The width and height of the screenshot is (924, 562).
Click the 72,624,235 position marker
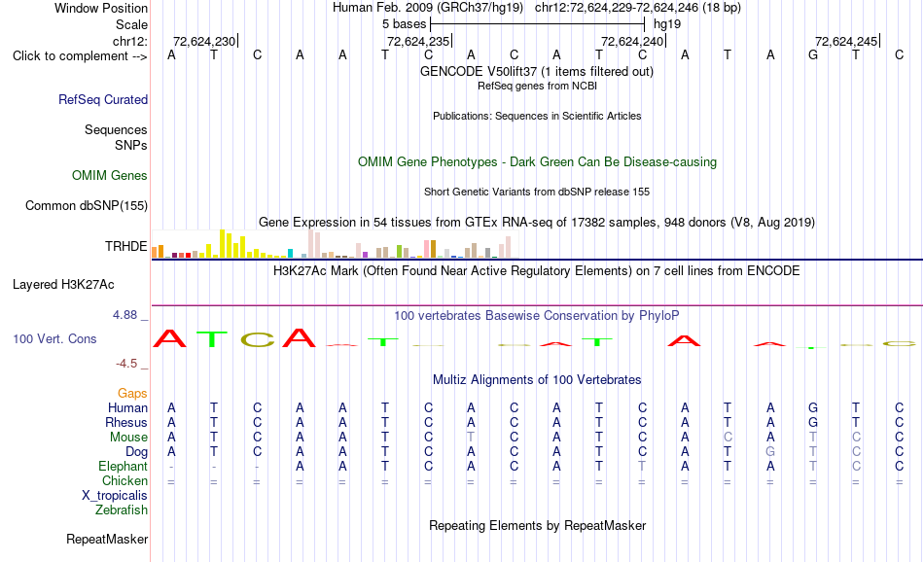pyautogui.click(x=419, y=41)
